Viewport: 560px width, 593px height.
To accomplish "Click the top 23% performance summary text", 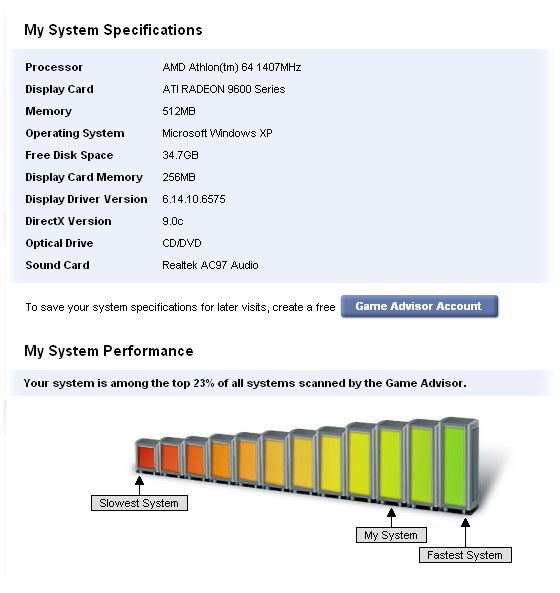I will pos(245,383).
